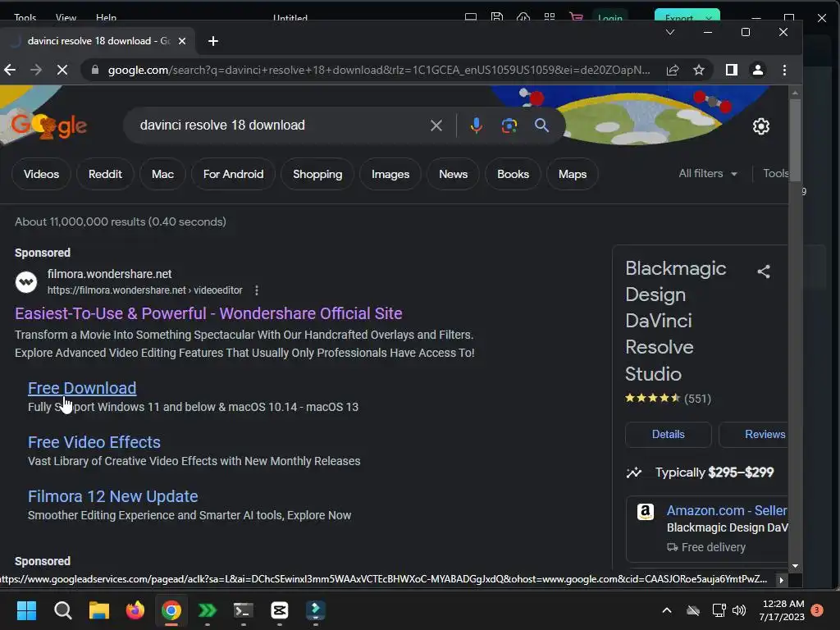Switch to Maps results
The width and height of the screenshot is (840, 630).
[x=572, y=174]
